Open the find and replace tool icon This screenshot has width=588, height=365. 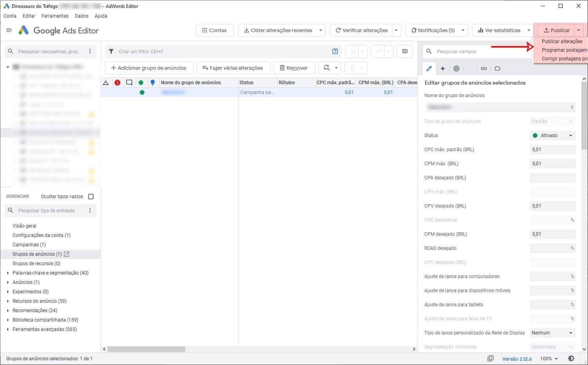(x=326, y=68)
